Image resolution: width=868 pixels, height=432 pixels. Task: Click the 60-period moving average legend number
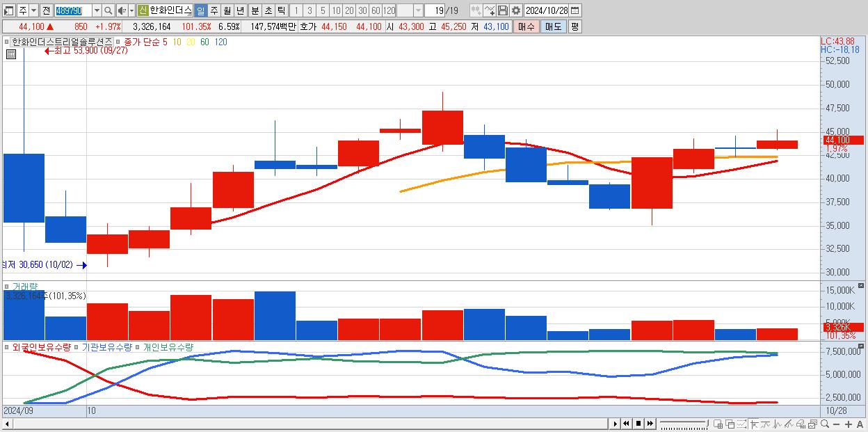pyautogui.click(x=204, y=42)
